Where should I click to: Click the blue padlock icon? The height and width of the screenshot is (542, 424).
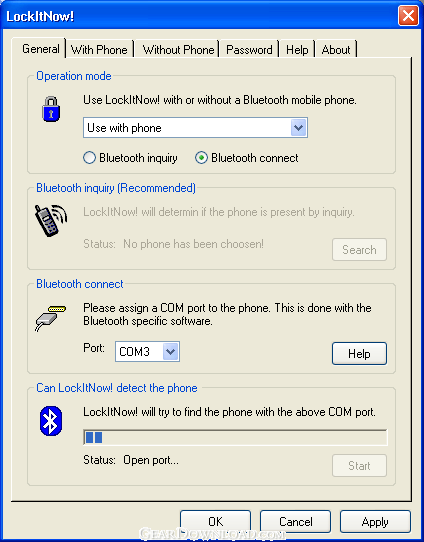point(51,109)
